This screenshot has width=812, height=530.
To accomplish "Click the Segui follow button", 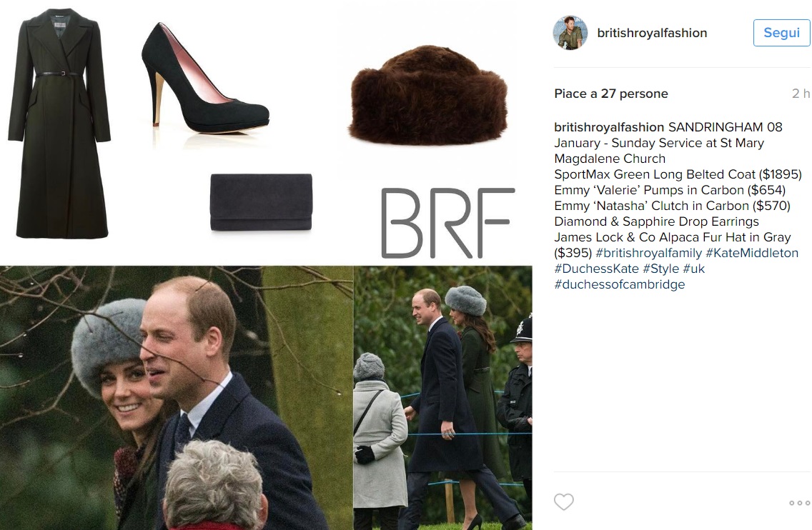I will pyautogui.click(x=781, y=33).
